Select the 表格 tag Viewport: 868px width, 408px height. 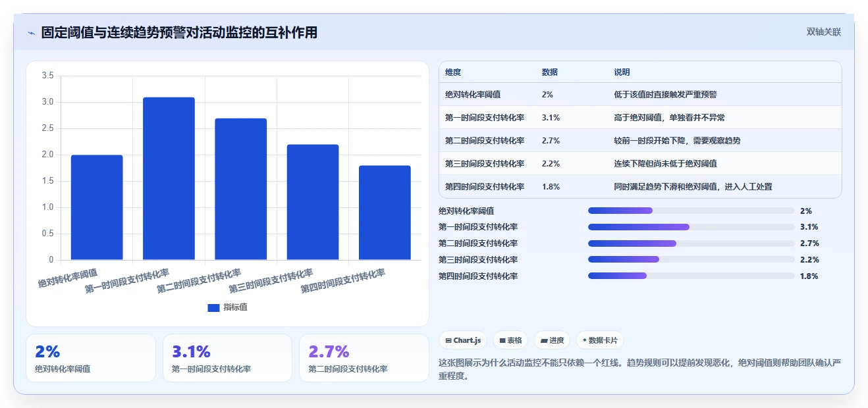pyautogui.click(x=510, y=340)
